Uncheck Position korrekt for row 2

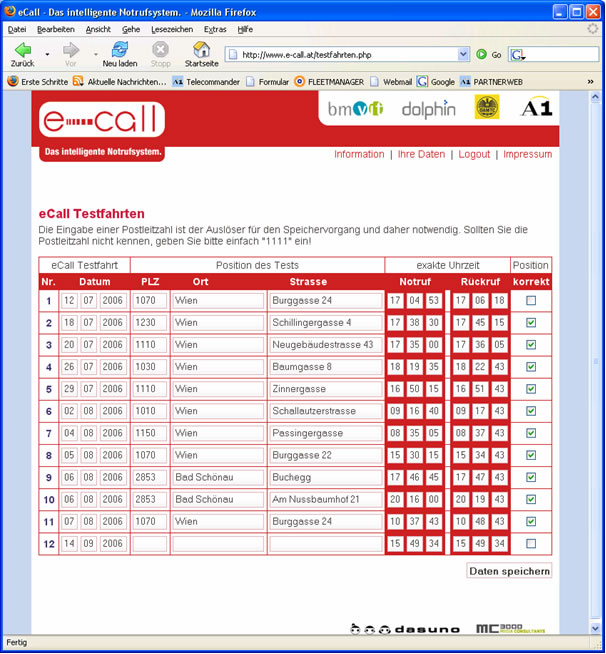(531, 323)
